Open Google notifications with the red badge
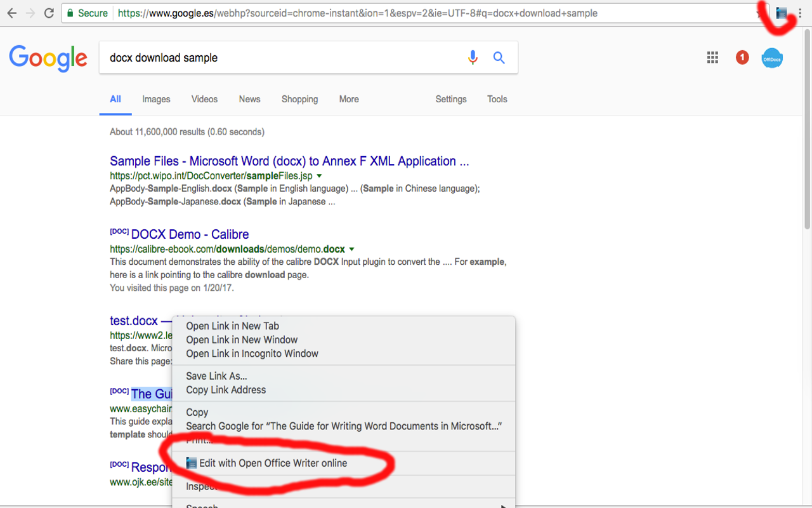 (x=742, y=57)
